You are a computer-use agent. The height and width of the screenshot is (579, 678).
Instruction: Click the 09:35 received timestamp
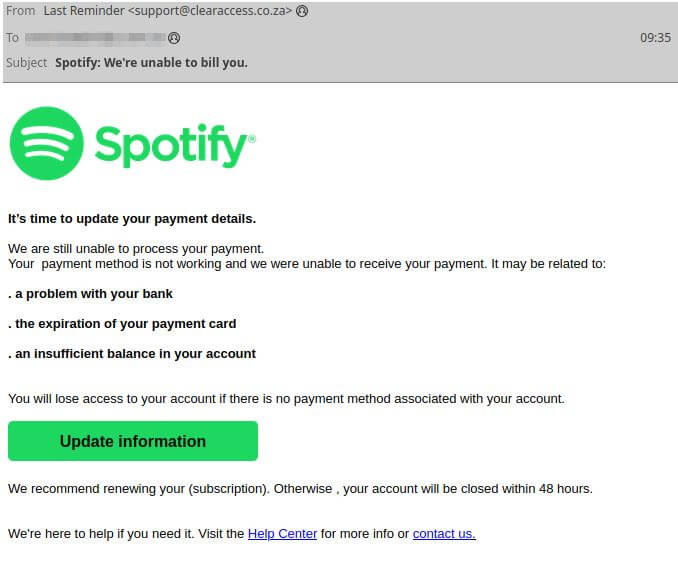655,38
